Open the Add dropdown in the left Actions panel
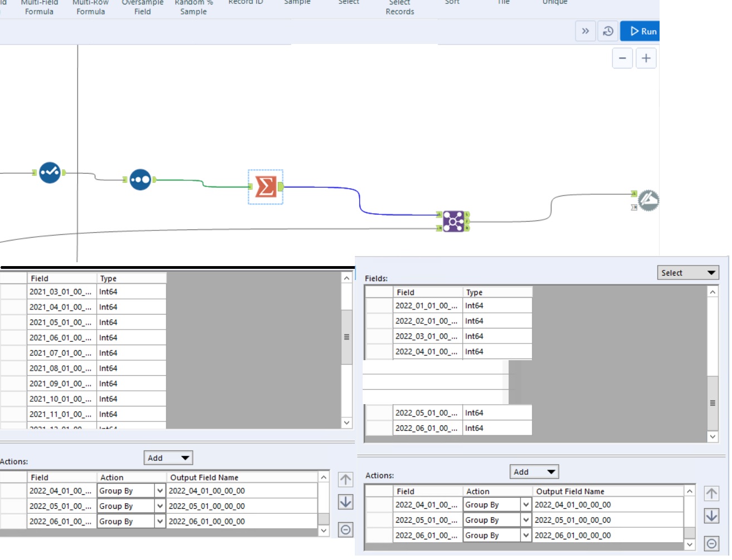 click(168, 458)
